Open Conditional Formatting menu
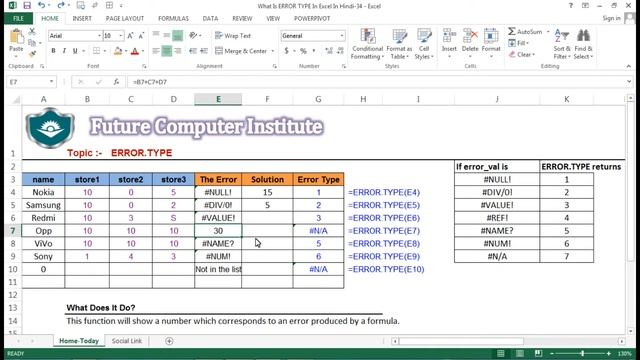The image size is (640, 360). click(x=367, y=44)
